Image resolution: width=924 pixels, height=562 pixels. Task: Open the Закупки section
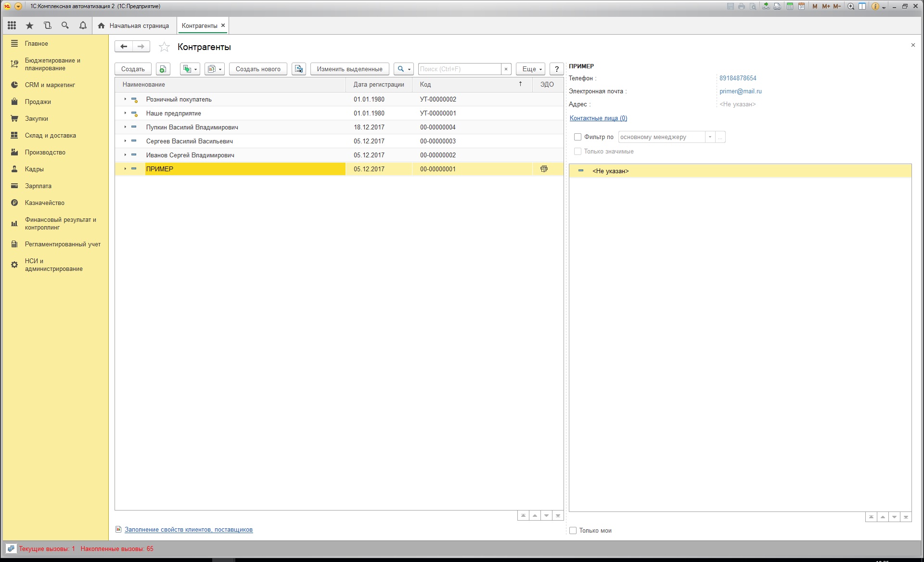[x=37, y=118]
